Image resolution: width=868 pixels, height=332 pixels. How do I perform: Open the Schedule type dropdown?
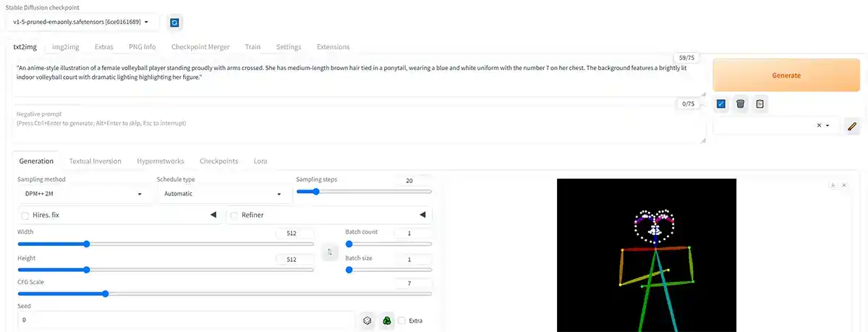224,194
